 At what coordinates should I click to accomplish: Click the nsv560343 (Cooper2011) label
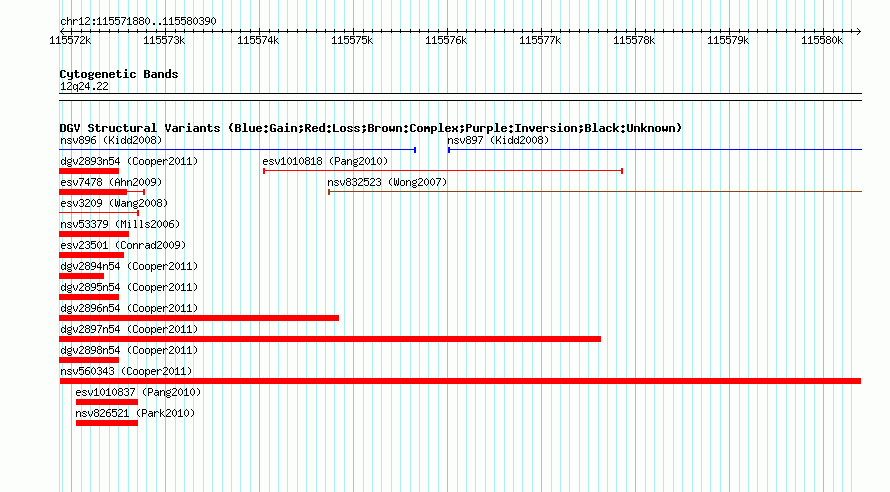tap(126, 371)
